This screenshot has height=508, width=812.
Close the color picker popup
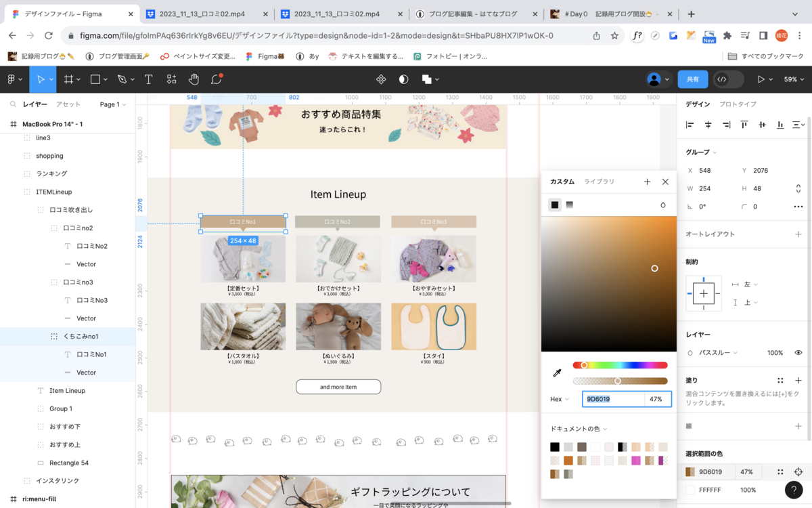point(665,182)
